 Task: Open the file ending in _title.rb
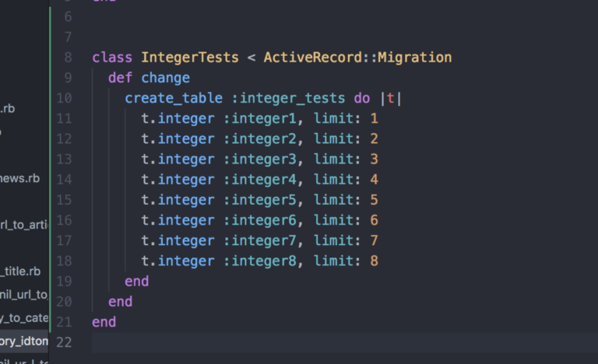[x=20, y=271]
